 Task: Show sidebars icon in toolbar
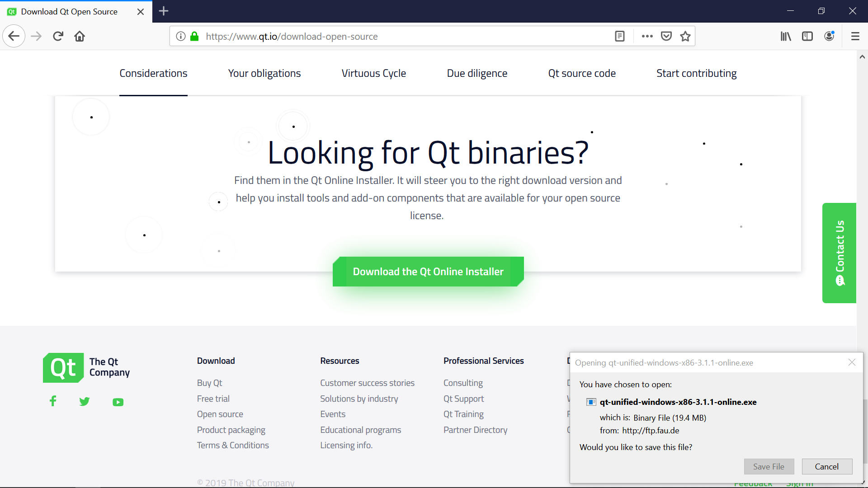(x=807, y=36)
